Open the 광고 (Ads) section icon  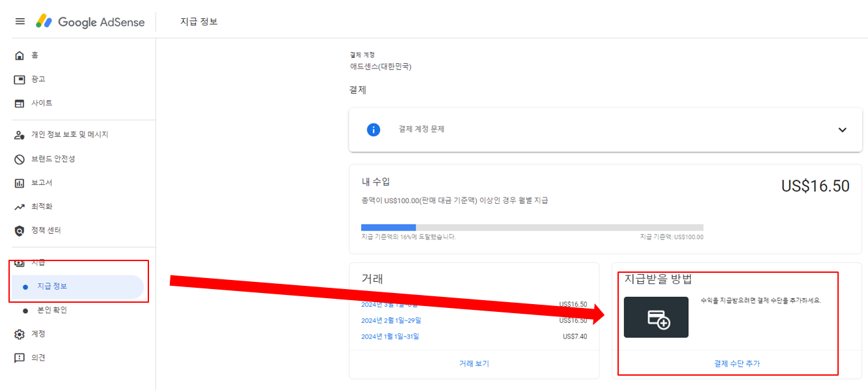(x=20, y=79)
